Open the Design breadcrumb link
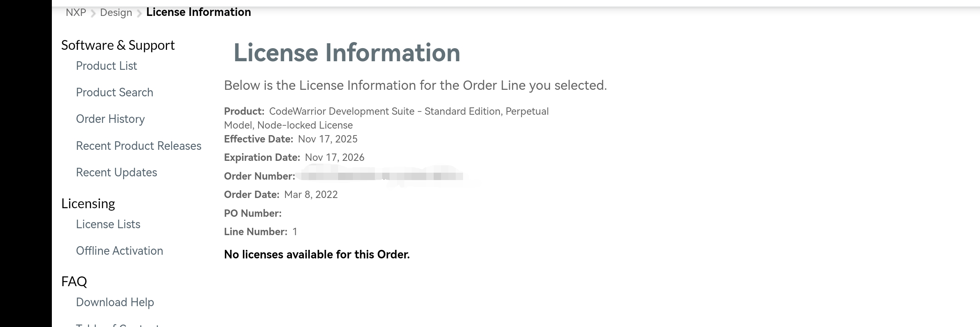Image resolution: width=980 pixels, height=327 pixels. [116, 12]
